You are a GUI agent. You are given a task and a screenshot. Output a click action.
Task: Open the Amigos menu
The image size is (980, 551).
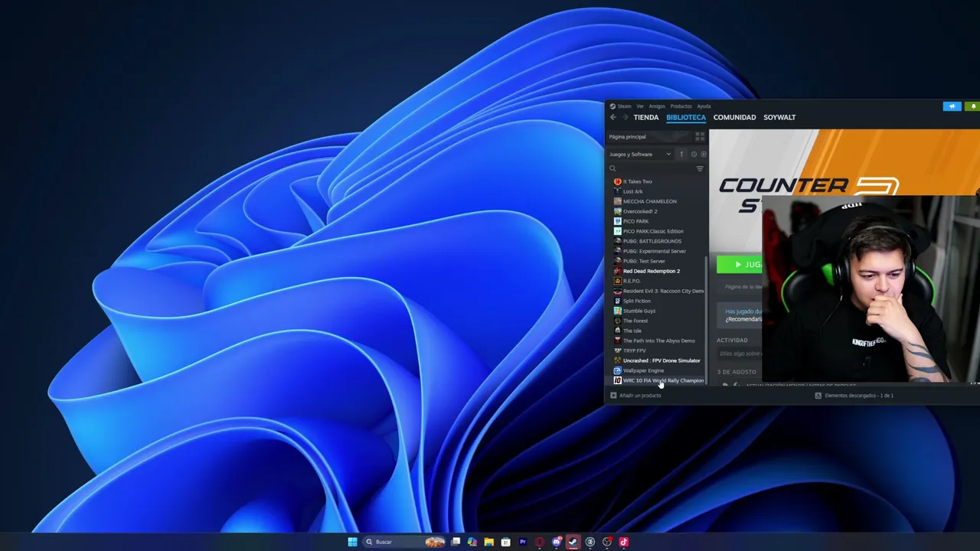(x=657, y=106)
